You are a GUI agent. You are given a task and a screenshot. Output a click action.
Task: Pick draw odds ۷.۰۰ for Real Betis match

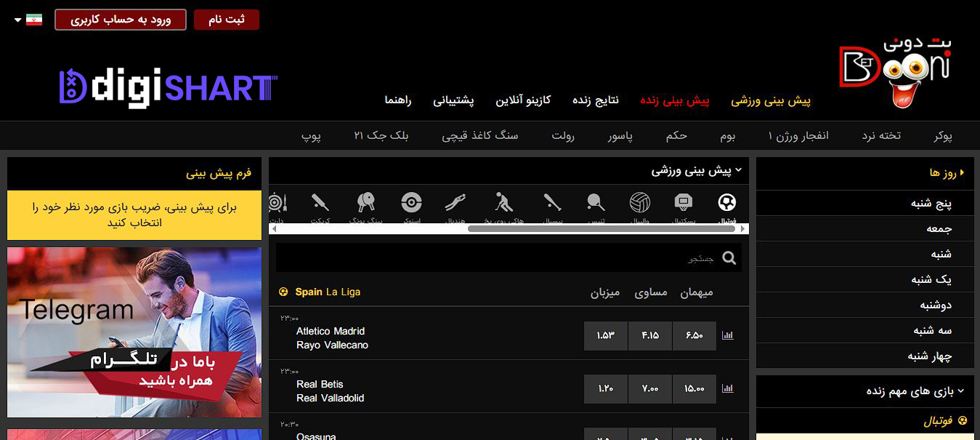pos(650,389)
